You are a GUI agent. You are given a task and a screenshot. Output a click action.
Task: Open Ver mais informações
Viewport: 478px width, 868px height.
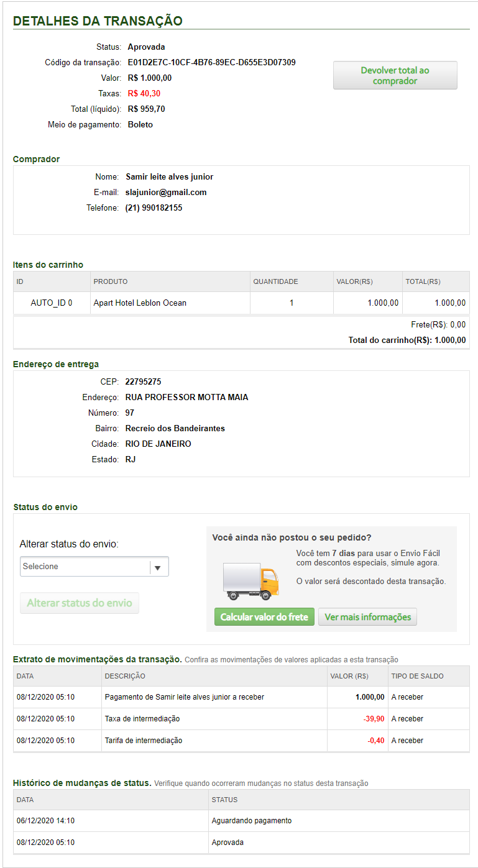(x=368, y=617)
